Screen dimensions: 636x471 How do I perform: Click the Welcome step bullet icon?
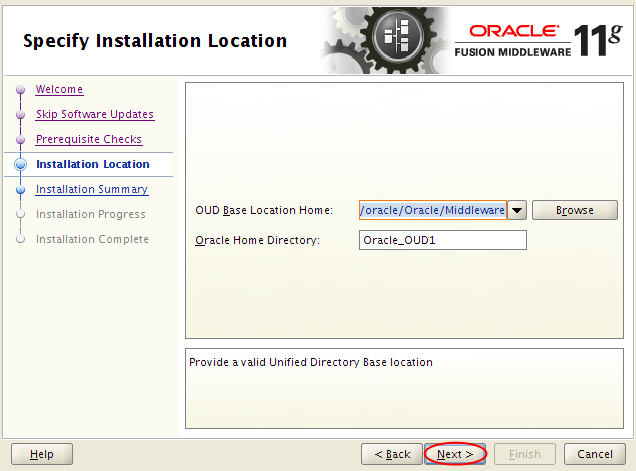click(20, 89)
